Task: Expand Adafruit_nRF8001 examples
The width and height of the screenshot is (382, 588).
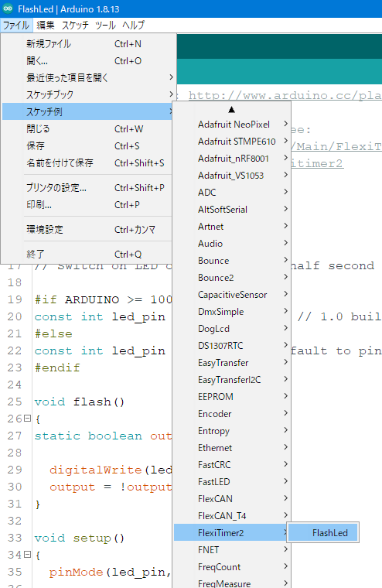Action: 232,159
